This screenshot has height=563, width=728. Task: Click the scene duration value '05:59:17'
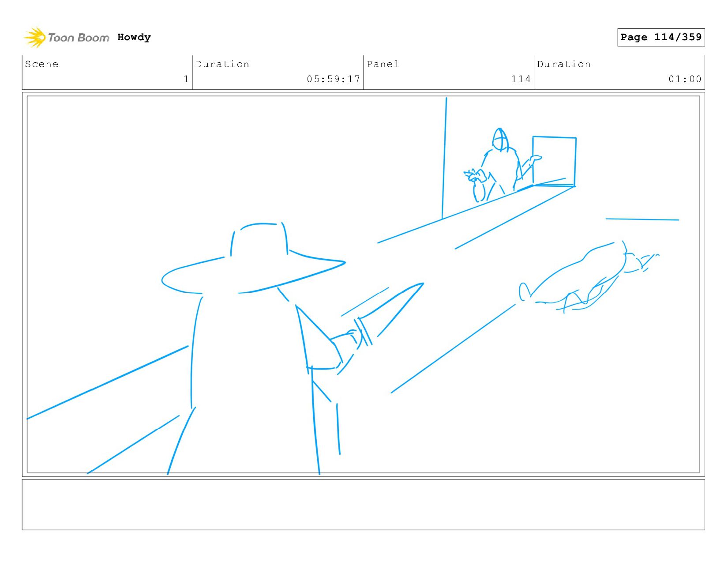tap(334, 79)
